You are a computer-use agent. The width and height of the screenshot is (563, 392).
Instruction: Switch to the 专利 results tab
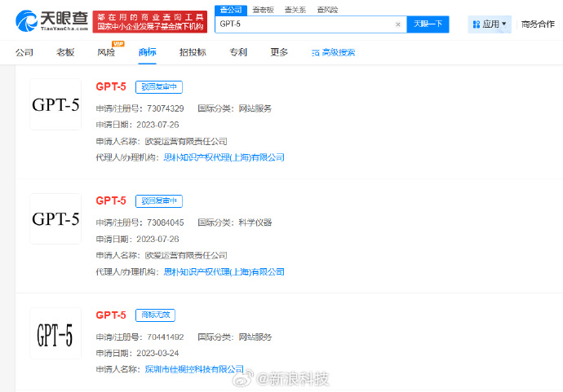(x=238, y=52)
